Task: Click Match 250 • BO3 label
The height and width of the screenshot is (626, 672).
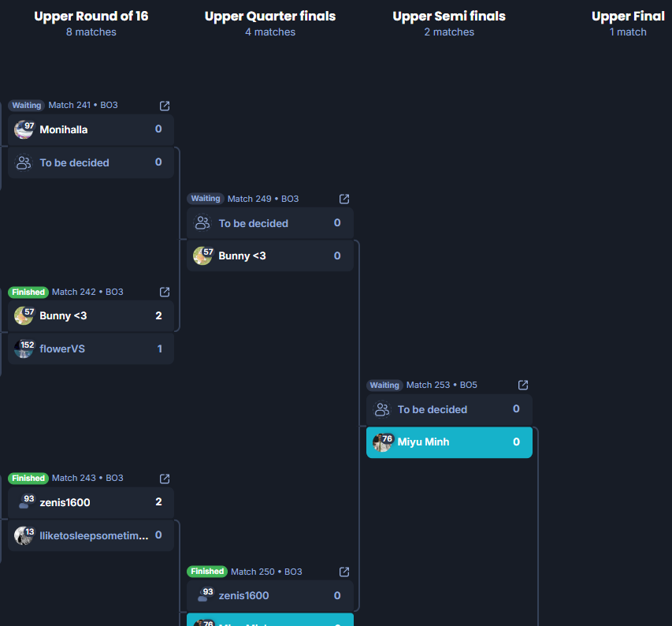Action: tap(266, 572)
